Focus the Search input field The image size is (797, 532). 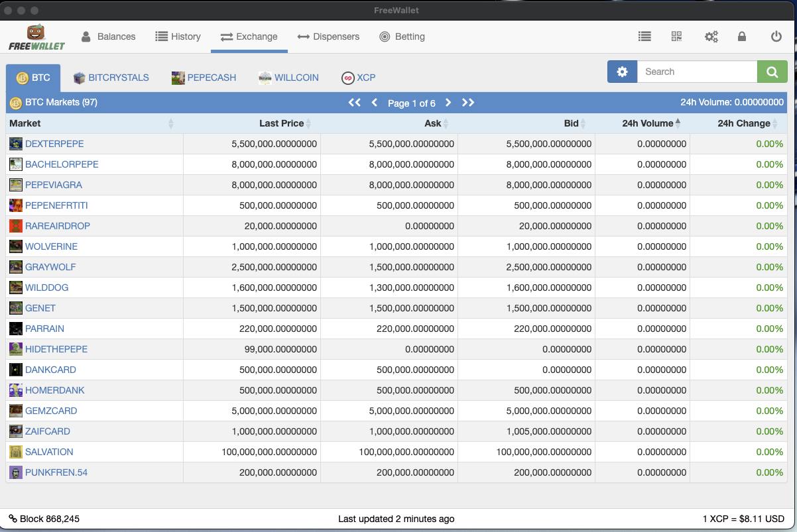tap(697, 72)
